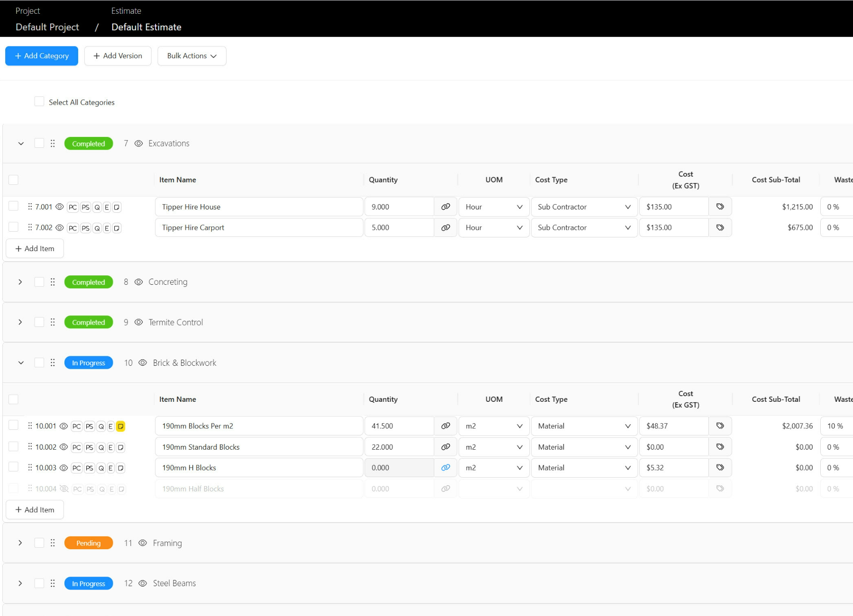Open the Bulk Actions menu
The height and width of the screenshot is (616, 853).
pos(191,56)
